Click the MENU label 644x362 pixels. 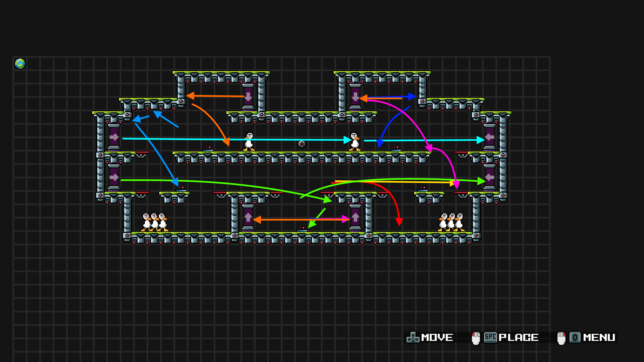click(599, 338)
